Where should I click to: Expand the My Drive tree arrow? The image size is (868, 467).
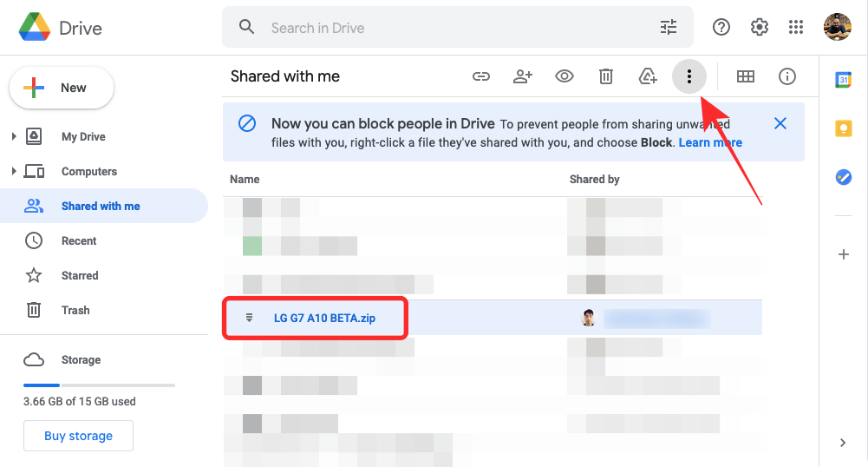[x=13, y=136]
